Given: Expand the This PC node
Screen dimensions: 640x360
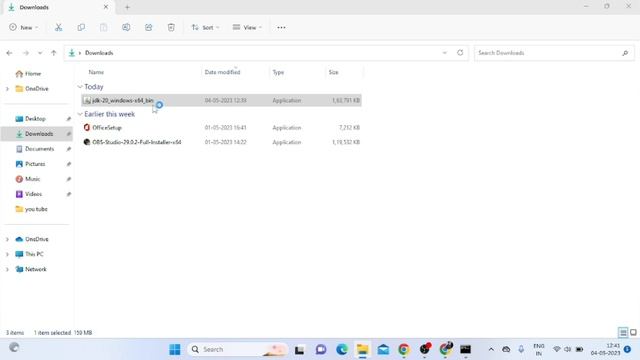Looking at the screenshot, I should [7, 254].
